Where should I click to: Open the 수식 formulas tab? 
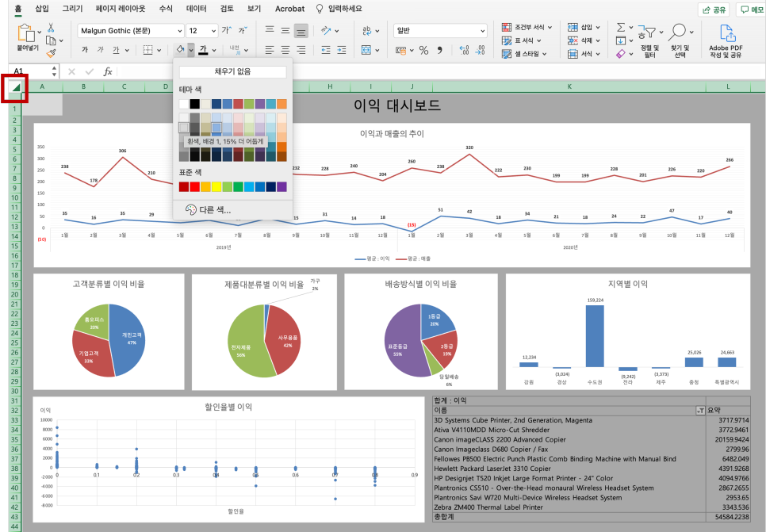click(x=166, y=8)
